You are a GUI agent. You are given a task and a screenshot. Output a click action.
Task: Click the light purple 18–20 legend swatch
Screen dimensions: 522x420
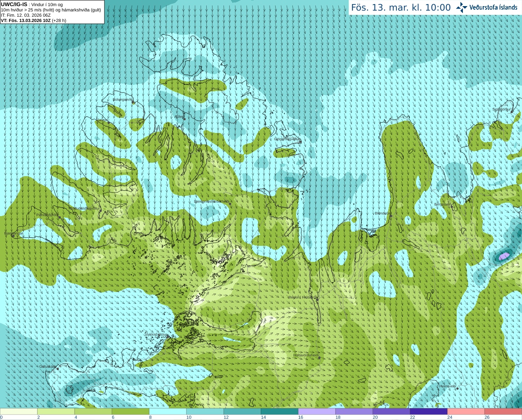[354, 411]
